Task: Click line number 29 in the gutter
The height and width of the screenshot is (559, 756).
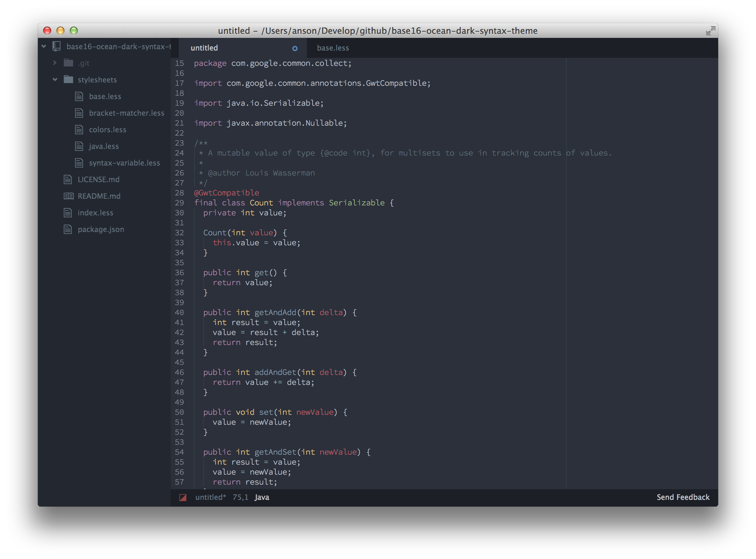Action: [179, 203]
